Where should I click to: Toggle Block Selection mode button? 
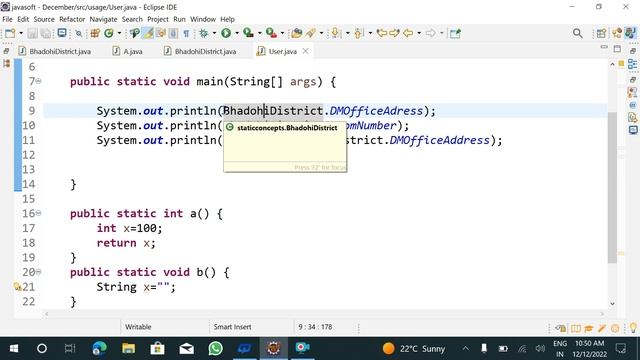pyautogui.click(x=173, y=33)
